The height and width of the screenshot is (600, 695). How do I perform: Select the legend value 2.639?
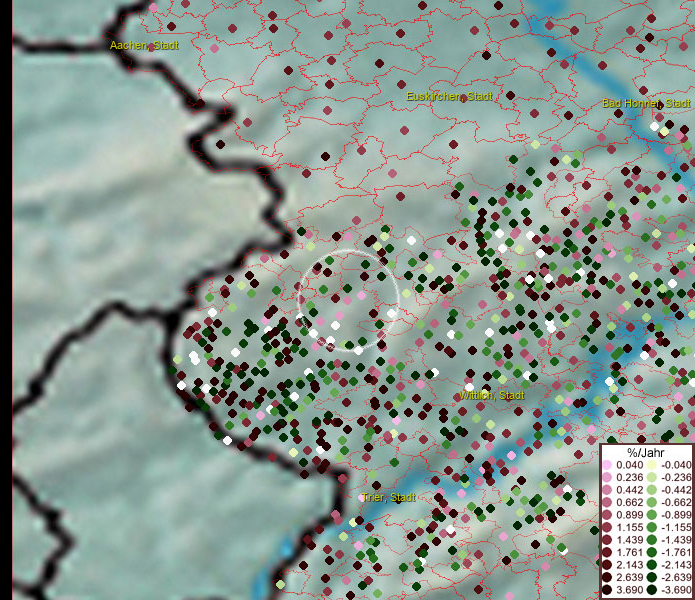(629, 577)
